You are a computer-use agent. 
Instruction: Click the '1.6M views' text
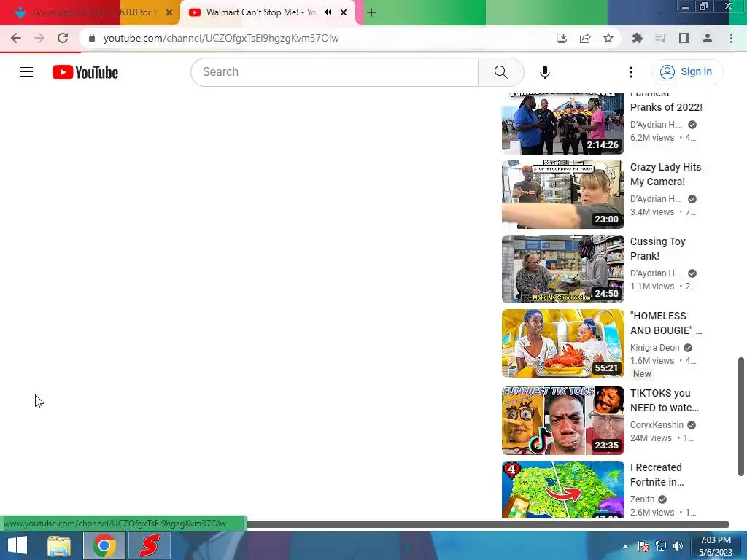[x=651, y=361]
